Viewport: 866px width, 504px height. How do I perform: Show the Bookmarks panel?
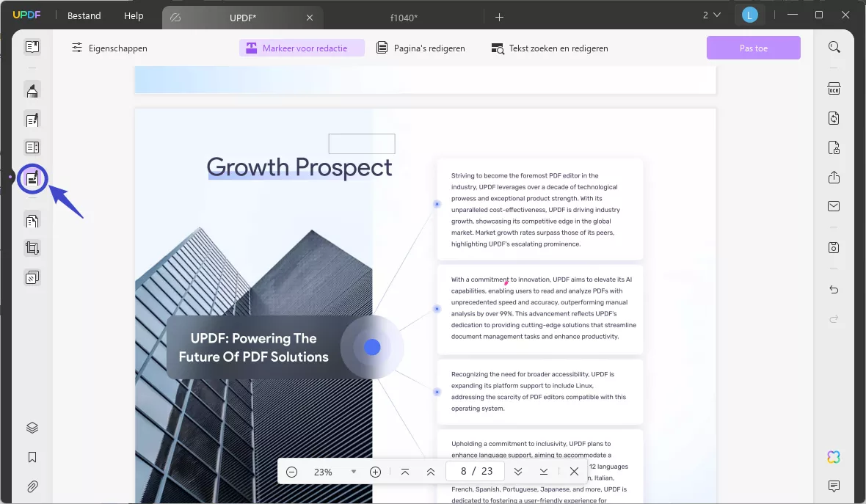(32, 457)
